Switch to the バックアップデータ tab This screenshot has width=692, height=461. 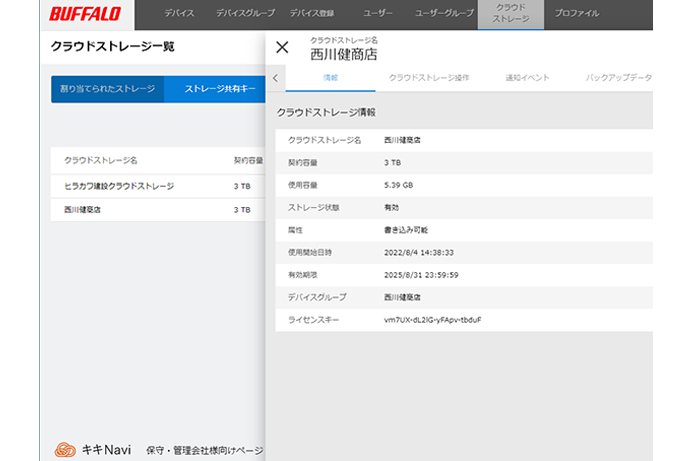point(618,78)
